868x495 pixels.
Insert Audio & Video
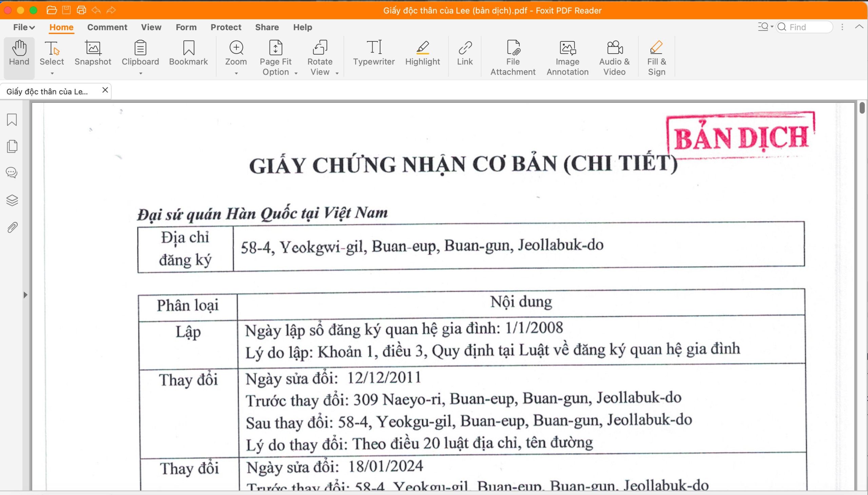614,58
